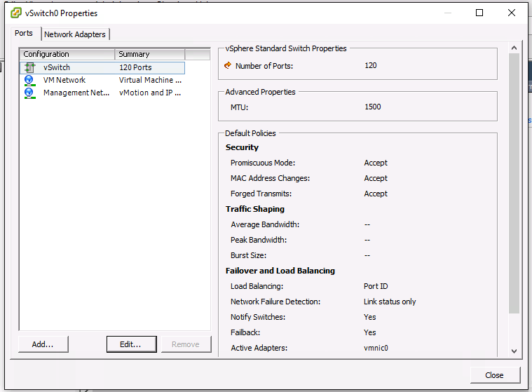Select the VM Network row label
The width and height of the screenshot is (532, 392).
(64, 80)
